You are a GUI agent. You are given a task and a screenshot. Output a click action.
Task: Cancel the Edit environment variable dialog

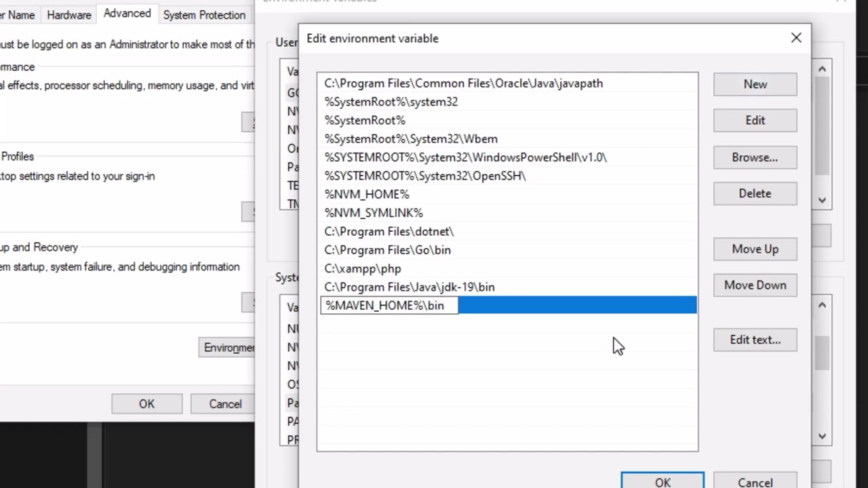pyautogui.click(x=755, y=481)
